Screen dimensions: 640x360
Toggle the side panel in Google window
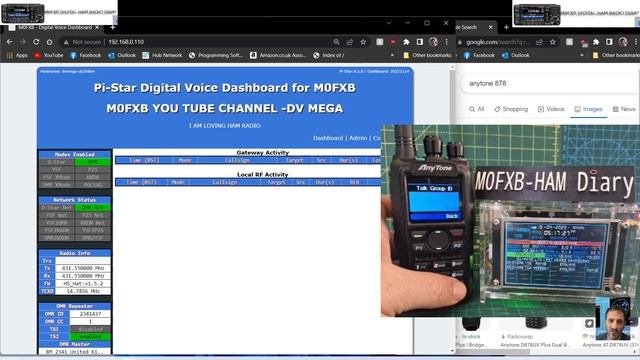click(609, 42)
